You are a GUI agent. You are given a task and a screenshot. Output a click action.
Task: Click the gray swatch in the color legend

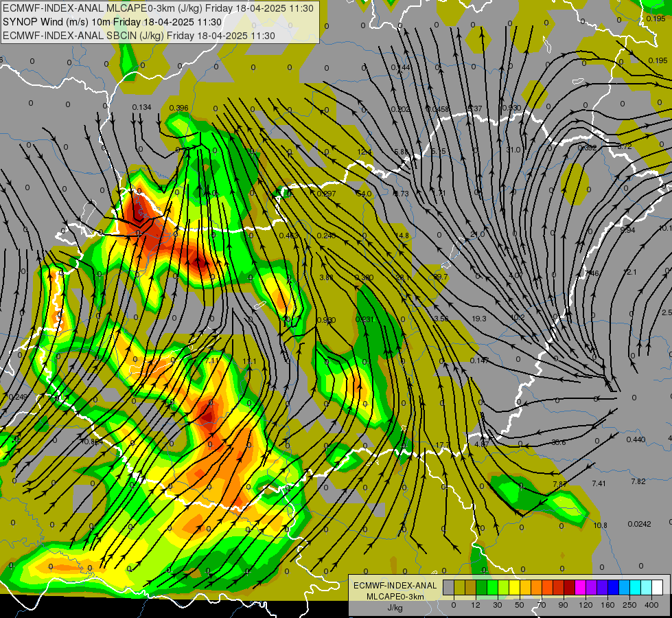(x=448, y=587)
